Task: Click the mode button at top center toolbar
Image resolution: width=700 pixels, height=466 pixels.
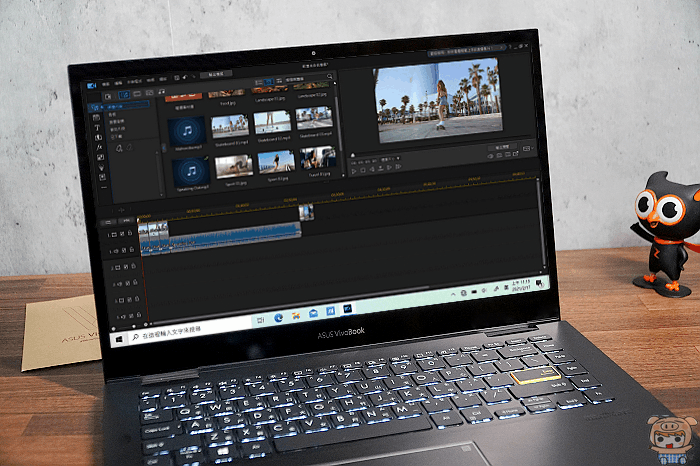Action: click(x=216, y=74)
